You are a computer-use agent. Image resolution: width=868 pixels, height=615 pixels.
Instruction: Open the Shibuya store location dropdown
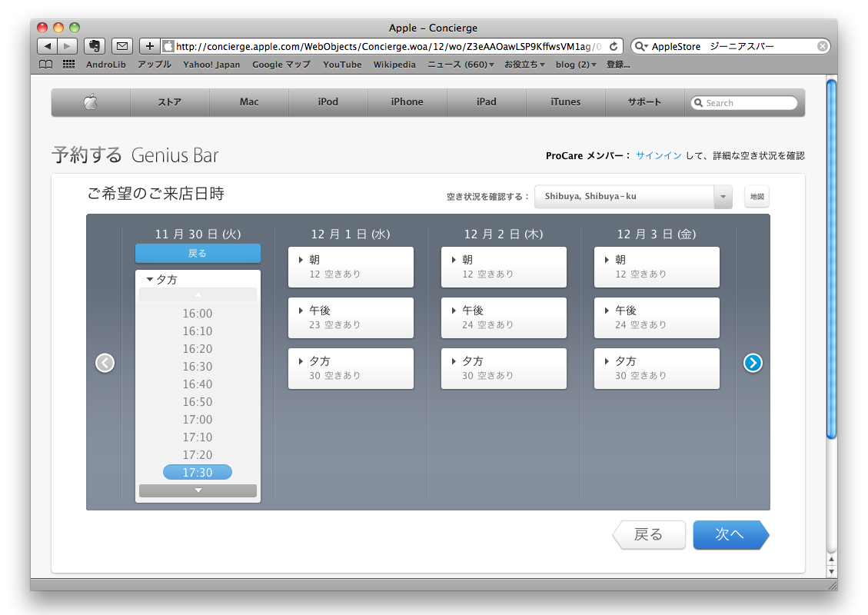pos(634,197)
